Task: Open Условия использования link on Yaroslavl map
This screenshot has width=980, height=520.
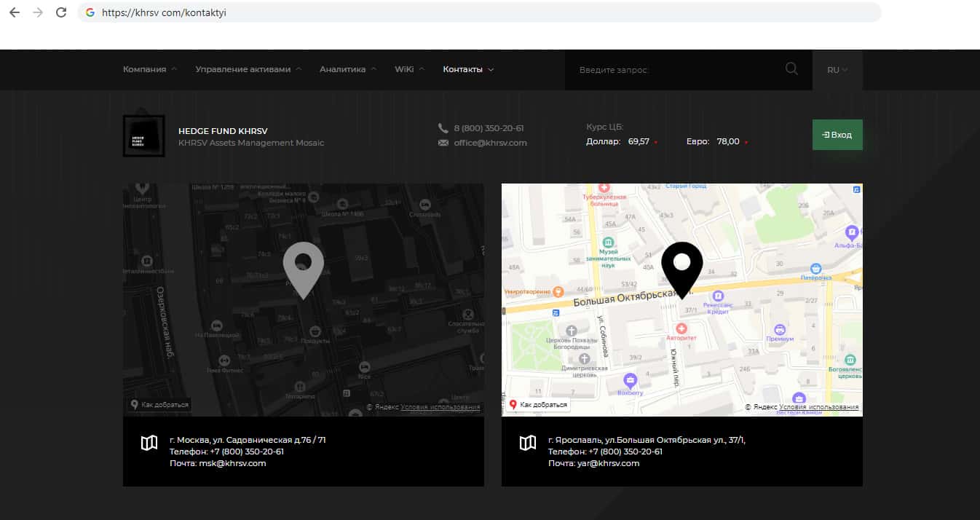Action: (x=818, y=407)
